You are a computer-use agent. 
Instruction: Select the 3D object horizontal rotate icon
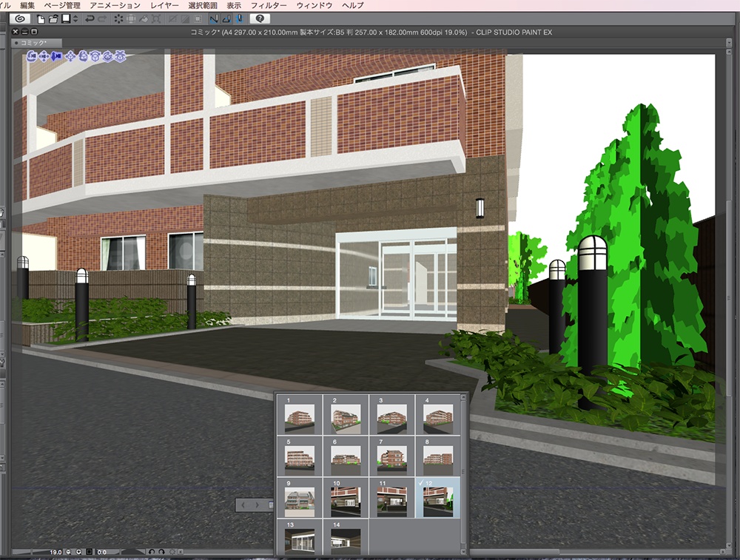pos(107,56)
